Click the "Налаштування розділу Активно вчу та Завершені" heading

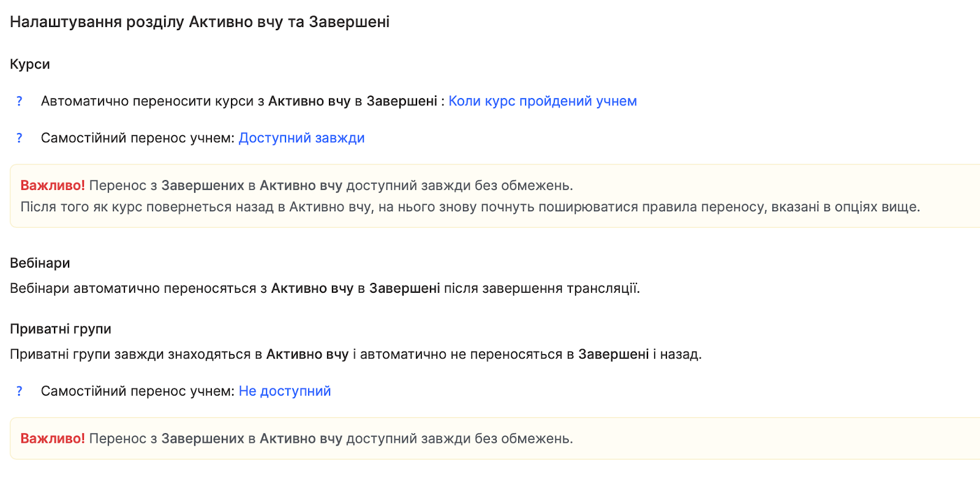coord(200,22)
